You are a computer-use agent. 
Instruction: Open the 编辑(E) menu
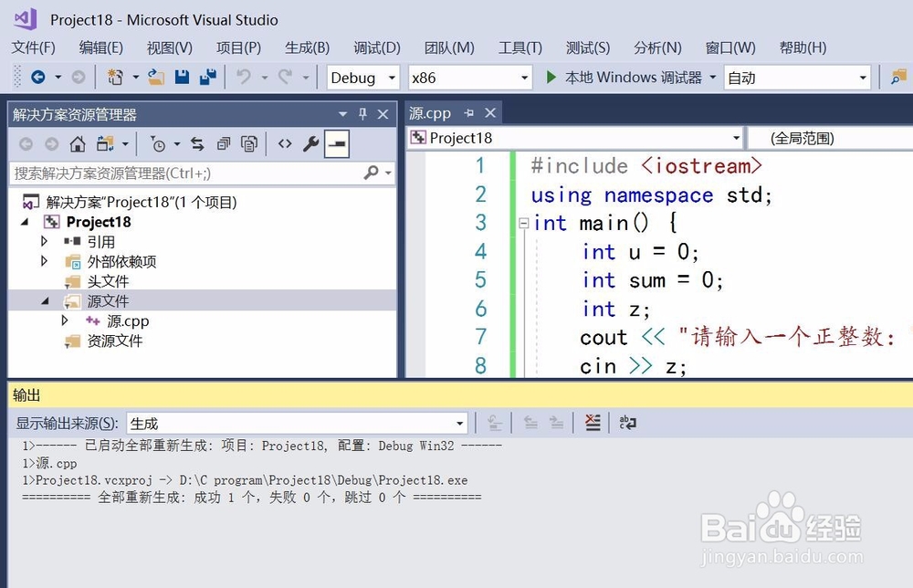(101, 47)
